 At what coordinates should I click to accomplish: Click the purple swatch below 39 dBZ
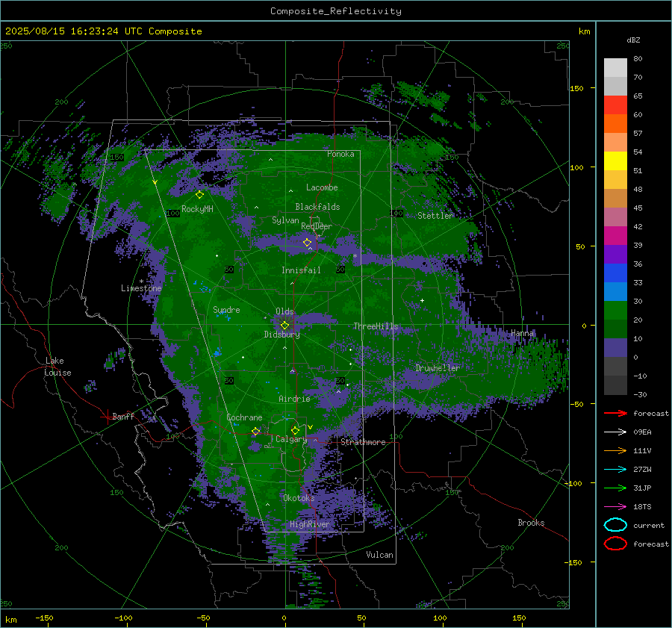615,254
